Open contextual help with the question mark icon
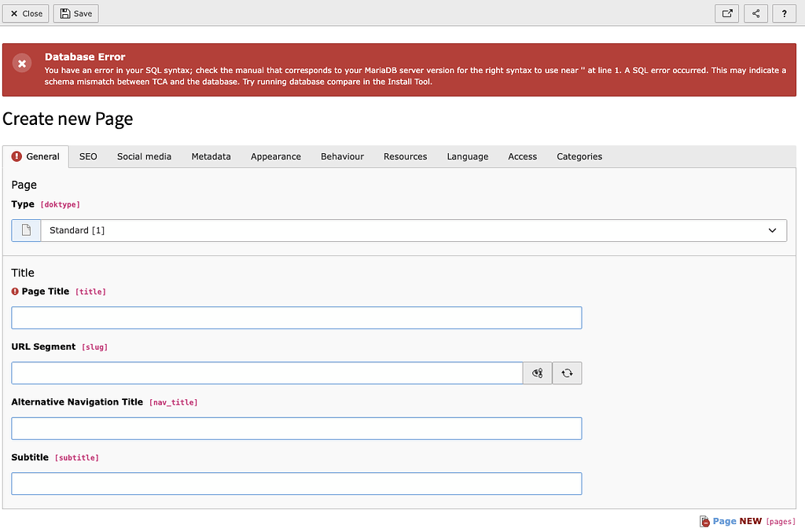805x532 pixels. coord(784,13)
